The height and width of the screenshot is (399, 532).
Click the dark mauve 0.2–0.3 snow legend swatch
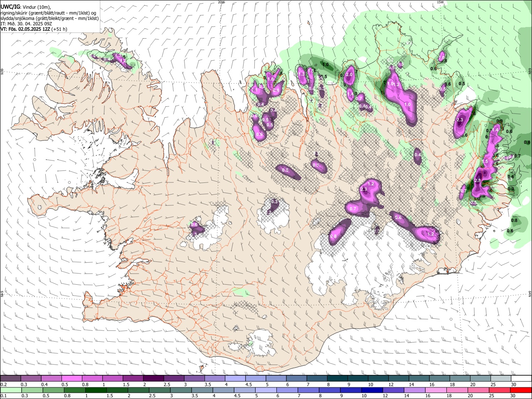(10, 379)
